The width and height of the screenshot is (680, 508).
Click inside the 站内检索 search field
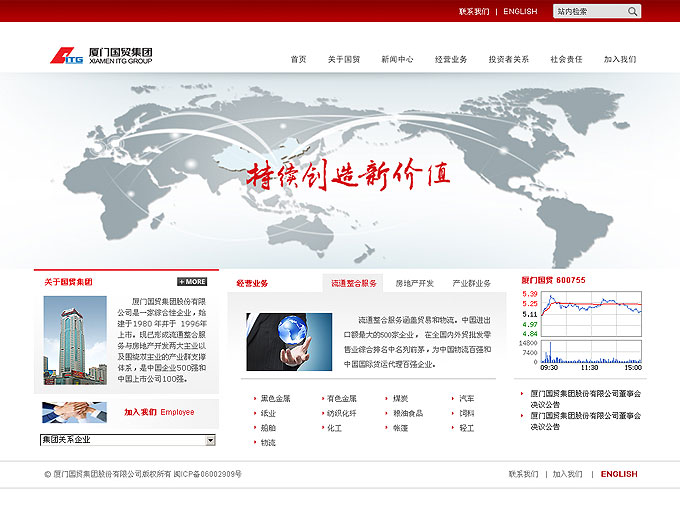point(588,12)
